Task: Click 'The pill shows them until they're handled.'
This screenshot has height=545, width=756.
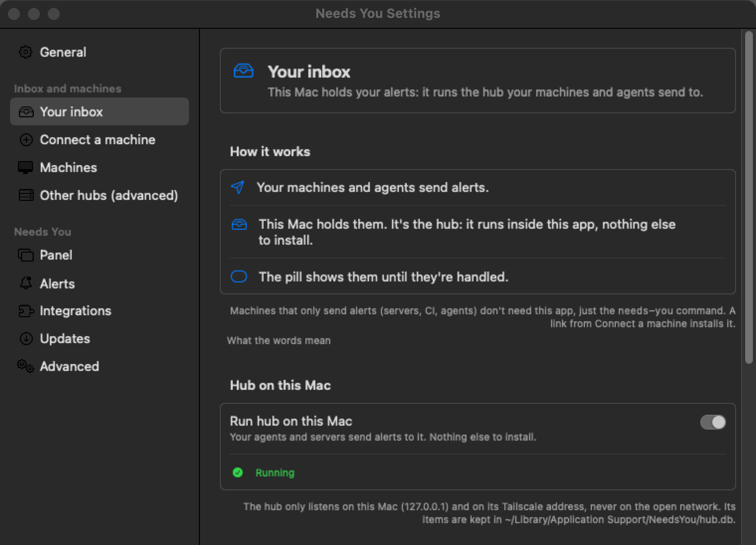Action: click(x=383, y=276)
